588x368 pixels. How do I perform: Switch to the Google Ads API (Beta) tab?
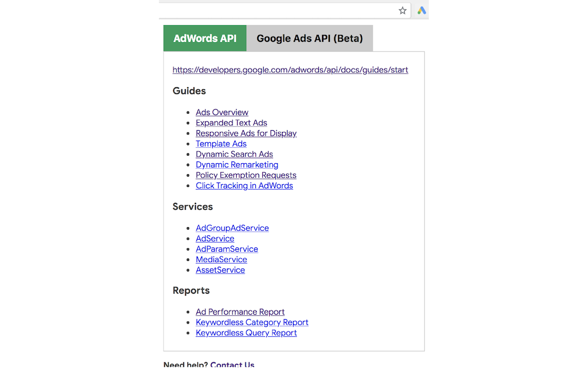[x=310, y=38]
